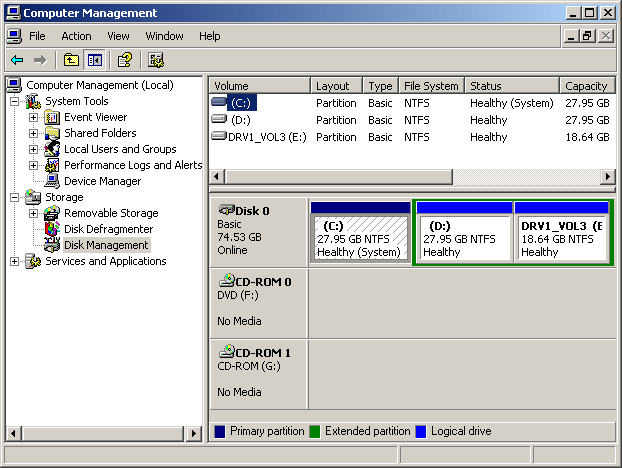Image resolution: width=622 pixels, height=468 pixels.
Task: Sort by the File System column header
Action: (432, 86)
